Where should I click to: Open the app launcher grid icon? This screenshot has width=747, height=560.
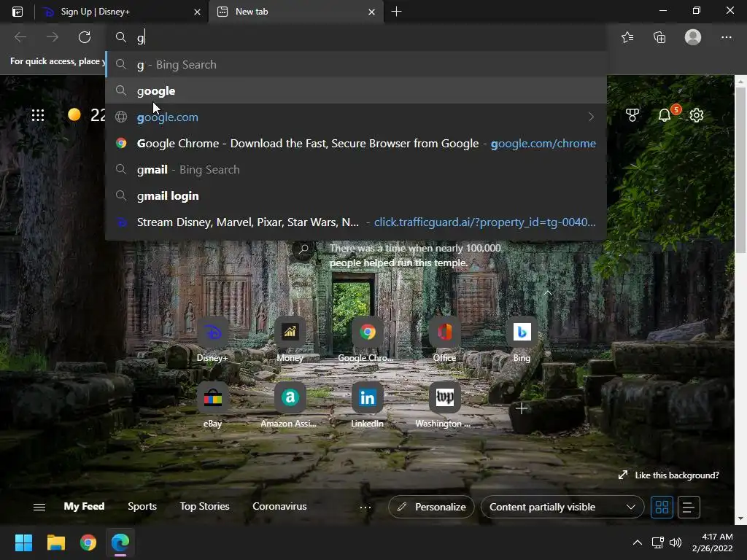[x=38, y=114]
